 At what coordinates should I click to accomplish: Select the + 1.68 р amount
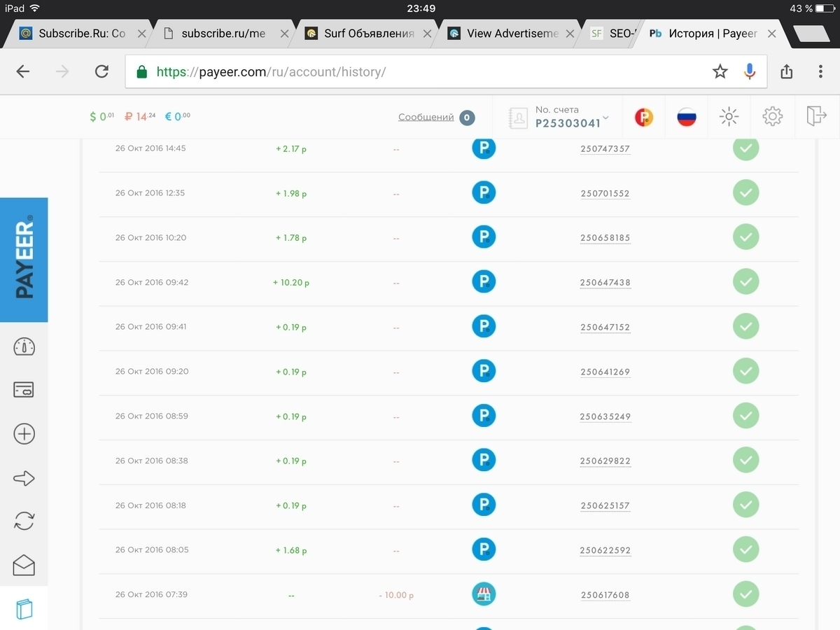291,550
